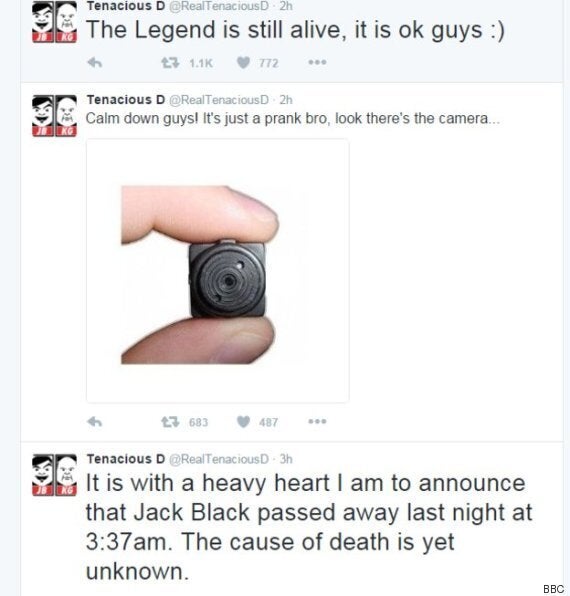Click the 2h timestamp on prank tweet
570x596 pixels.
click(x=286, y=100)
